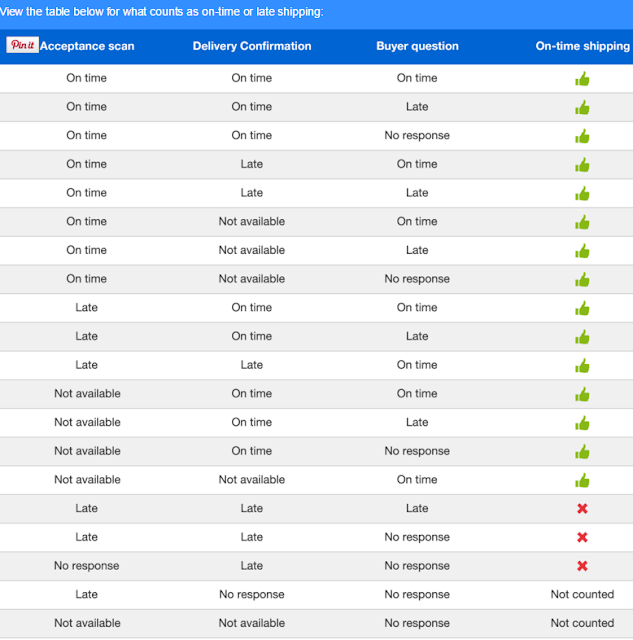Click Delivery 'Not available' in the last row

click(x=252, y=623)
